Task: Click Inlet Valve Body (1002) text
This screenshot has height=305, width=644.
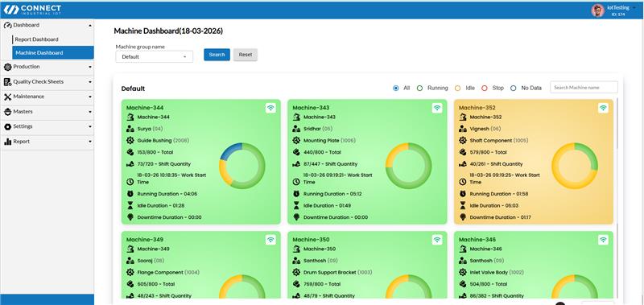Action: (497, 272)
